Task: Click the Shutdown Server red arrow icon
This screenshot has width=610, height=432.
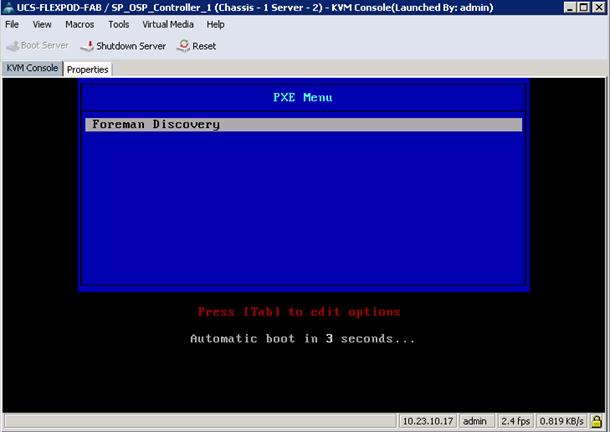Action: tap(87, 46)
